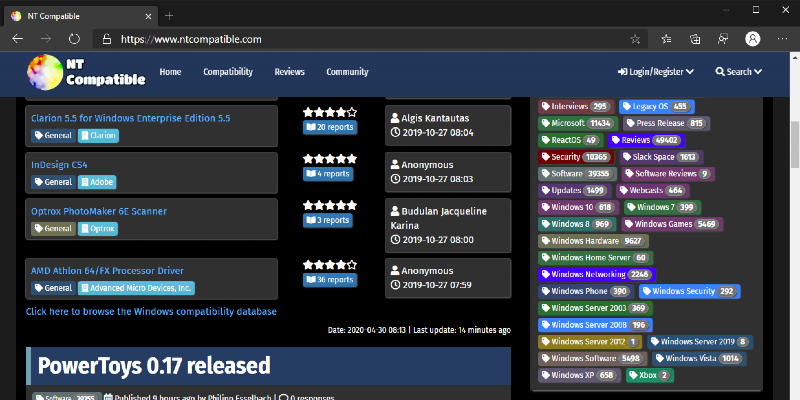Close the NT Compatible tab

[x=148, y=16]
